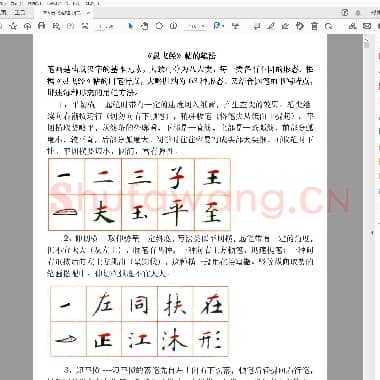Click the 王 character cell

(212, 177)
